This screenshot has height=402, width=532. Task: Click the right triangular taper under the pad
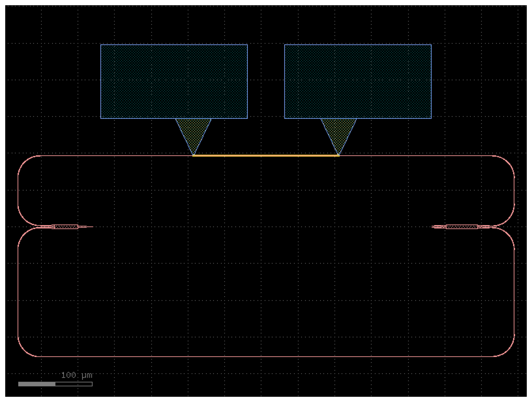[x=339, y=136]
